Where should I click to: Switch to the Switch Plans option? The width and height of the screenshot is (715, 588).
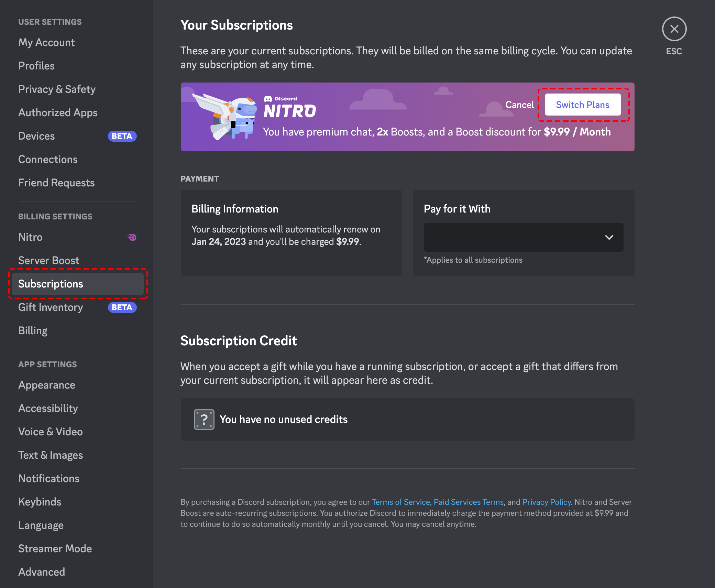coord(583,105)
